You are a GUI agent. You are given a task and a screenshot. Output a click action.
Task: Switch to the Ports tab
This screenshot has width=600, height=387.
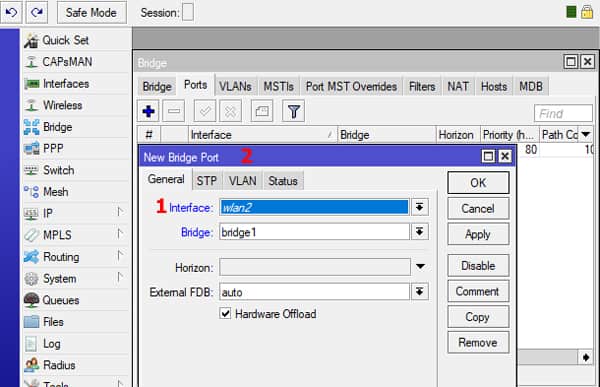(x=196, y=85)
